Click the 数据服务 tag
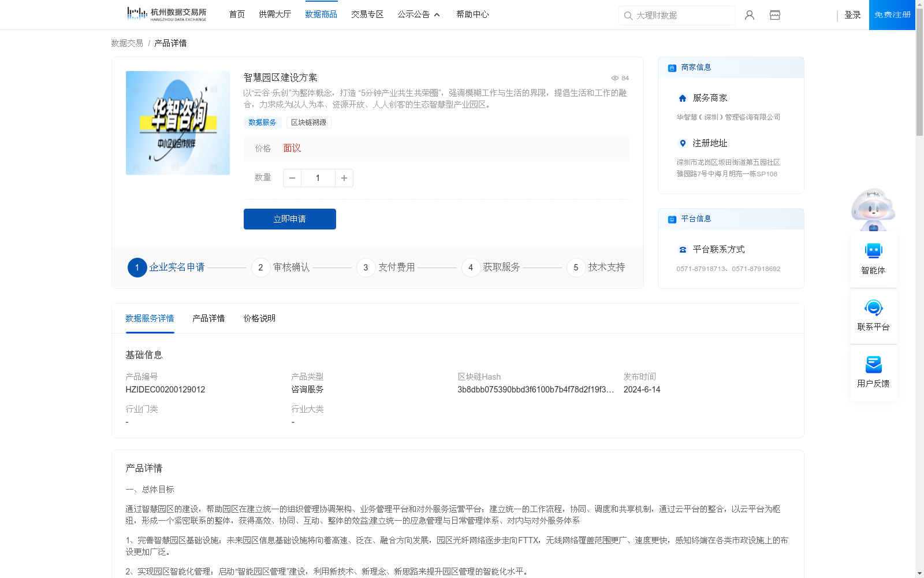The height and width of the screenshot is (578, 924). [262, 123]
